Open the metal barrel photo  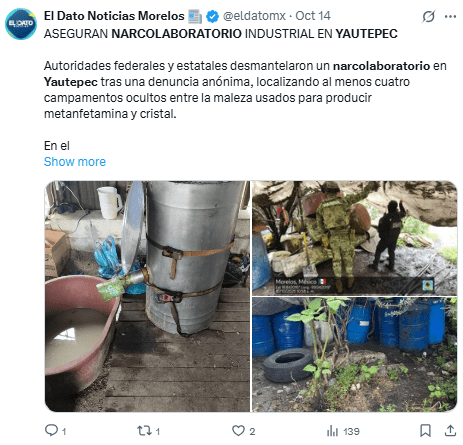147,296
